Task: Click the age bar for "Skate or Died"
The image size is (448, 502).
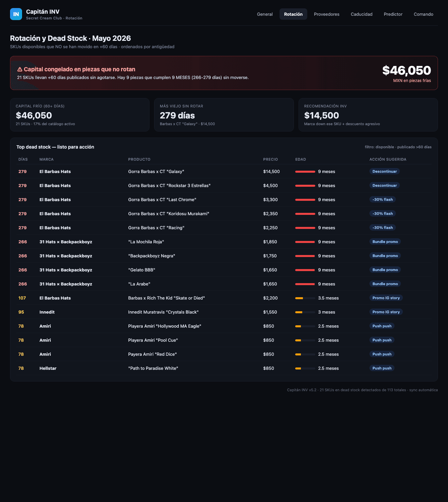Action: pos(305,298)
